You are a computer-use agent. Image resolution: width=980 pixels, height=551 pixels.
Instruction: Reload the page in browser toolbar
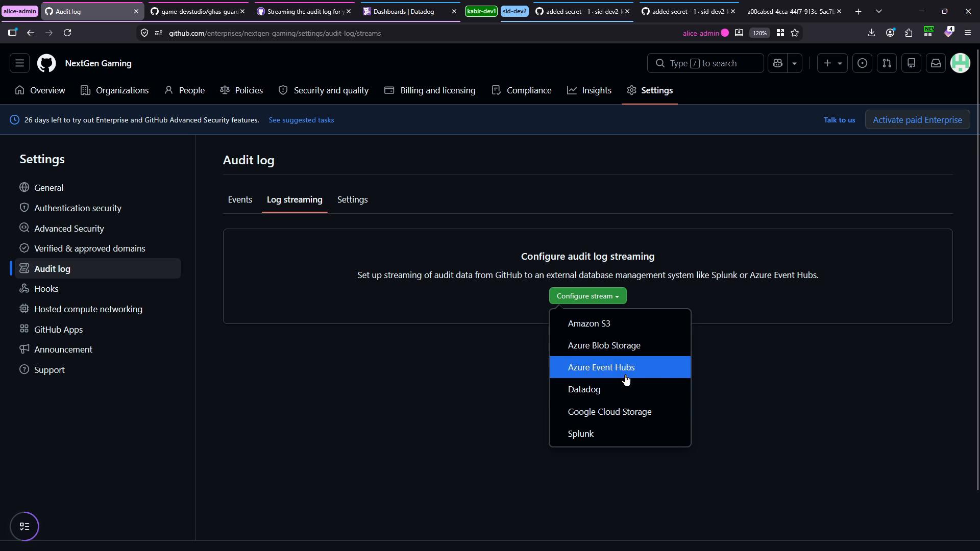[x=67, y=33]
